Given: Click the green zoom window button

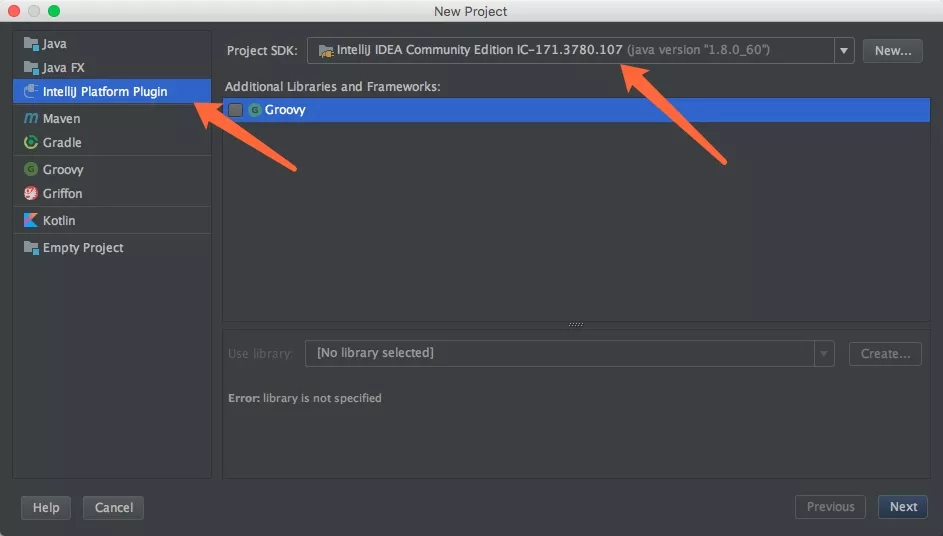Looking at the screenshot, I should tap(54, 11).
